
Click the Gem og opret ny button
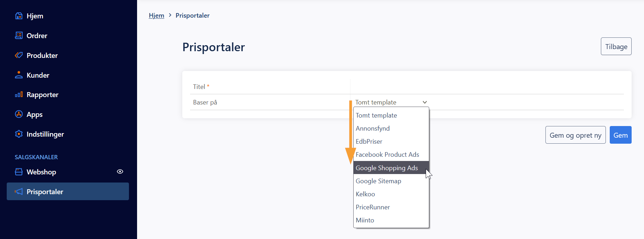point(575,135)
